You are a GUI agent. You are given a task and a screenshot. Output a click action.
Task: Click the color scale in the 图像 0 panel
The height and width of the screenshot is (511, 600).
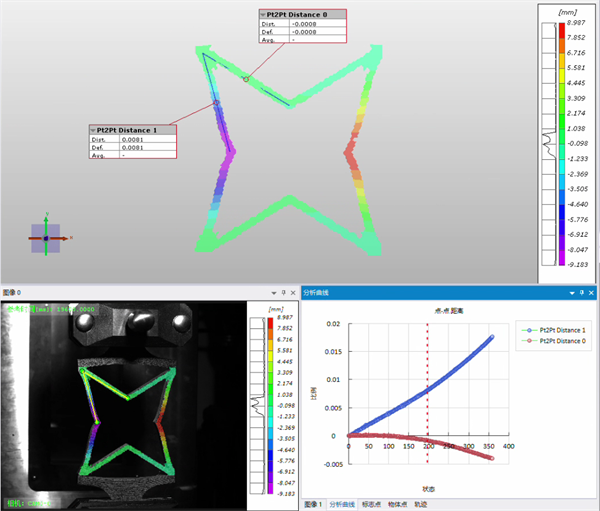pos(271,405)
